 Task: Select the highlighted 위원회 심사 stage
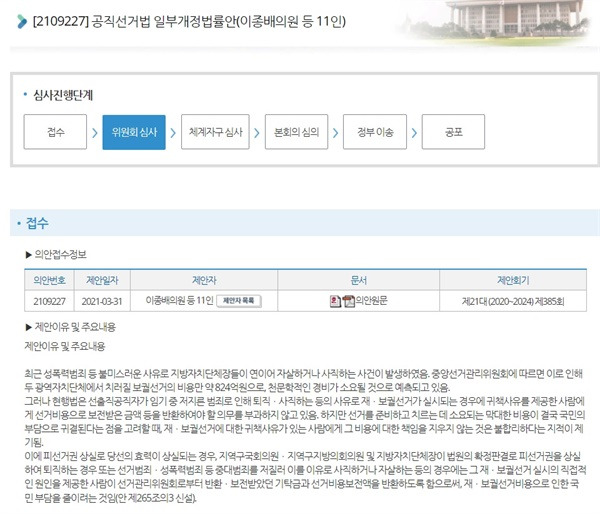(134, 132)
